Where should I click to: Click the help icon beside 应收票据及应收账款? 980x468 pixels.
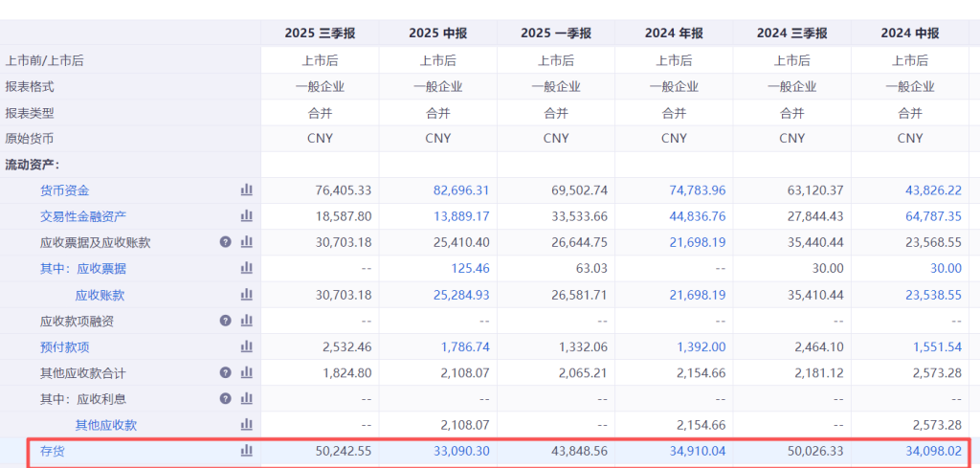click(x=226, y=242)
